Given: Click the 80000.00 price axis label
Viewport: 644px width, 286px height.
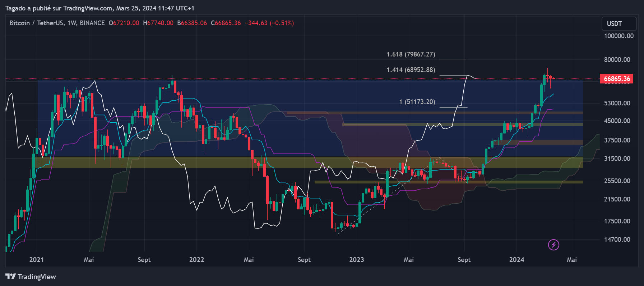Looking at the screenshot, I should click(617, 60).
